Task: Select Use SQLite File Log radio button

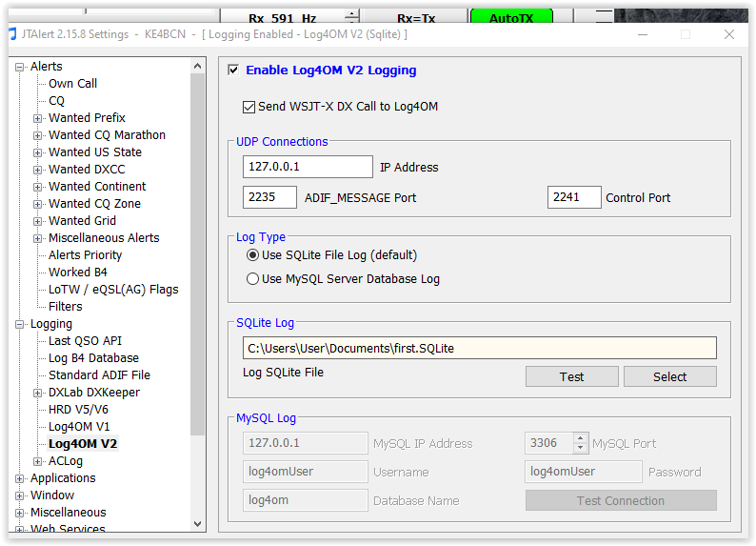Action: coord(252,255)
